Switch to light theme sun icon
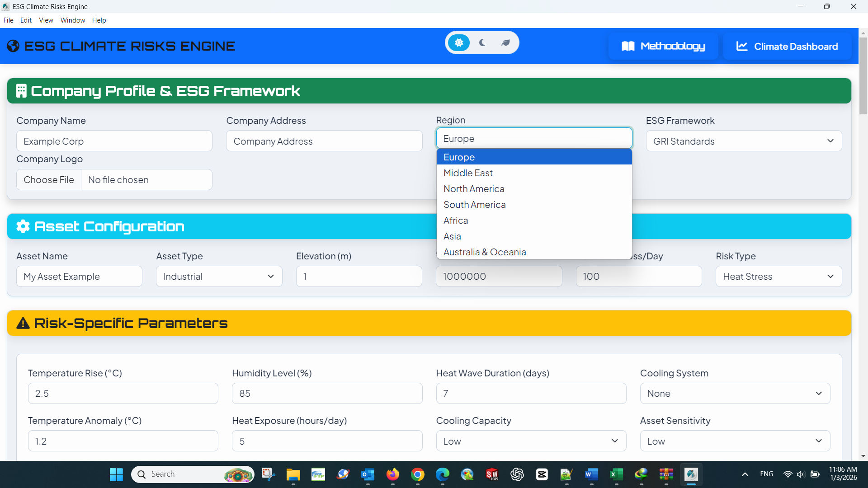The image size is (868, 488). [x=459, y=42]
